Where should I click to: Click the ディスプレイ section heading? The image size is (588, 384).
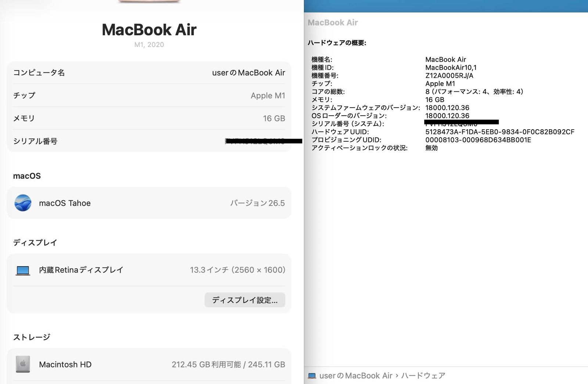point(35,243)
